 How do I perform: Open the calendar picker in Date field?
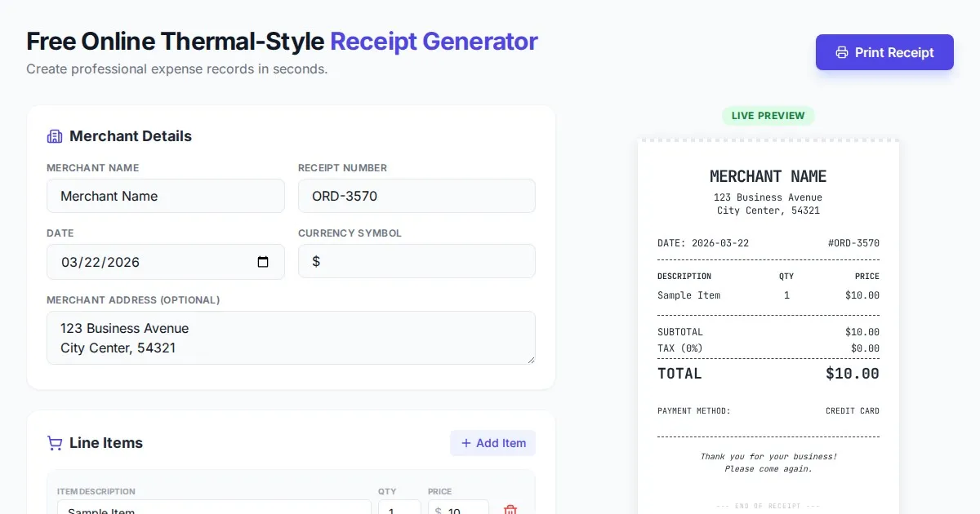tap(263, 262)
